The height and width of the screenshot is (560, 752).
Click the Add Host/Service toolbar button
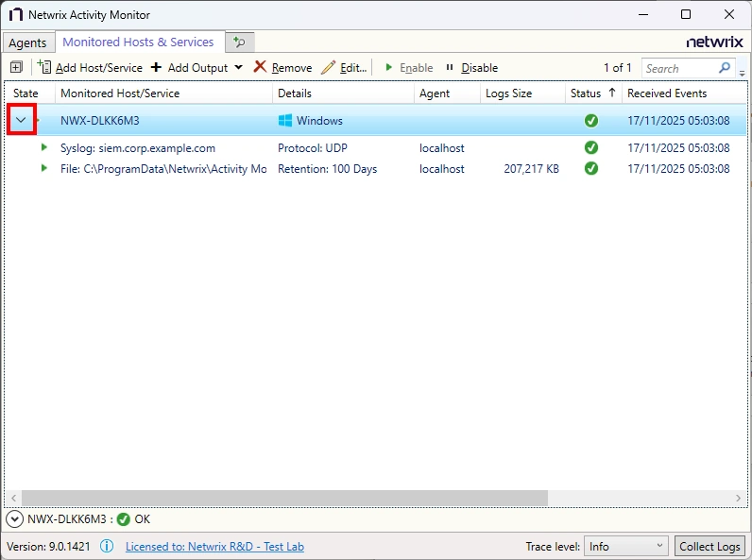pos(90,68)
